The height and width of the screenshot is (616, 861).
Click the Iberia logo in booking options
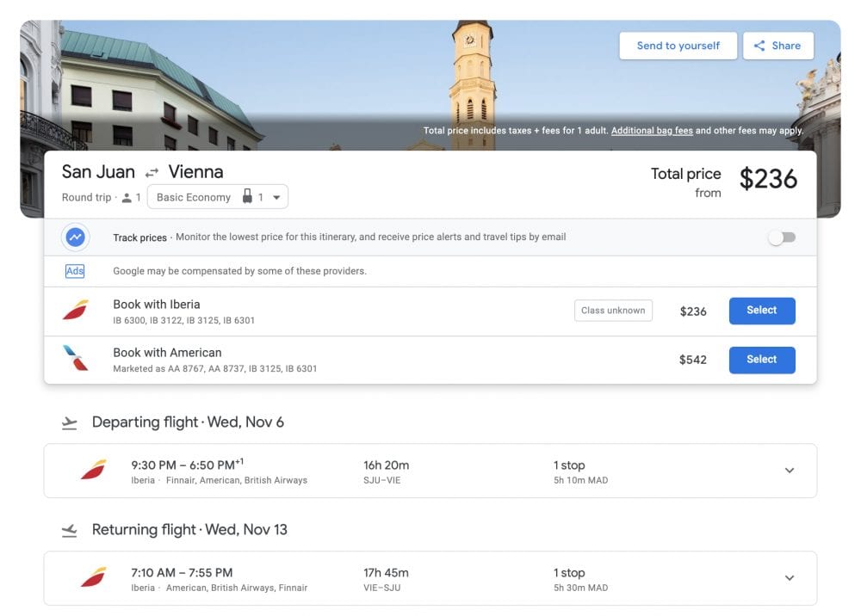click(76, 311)
